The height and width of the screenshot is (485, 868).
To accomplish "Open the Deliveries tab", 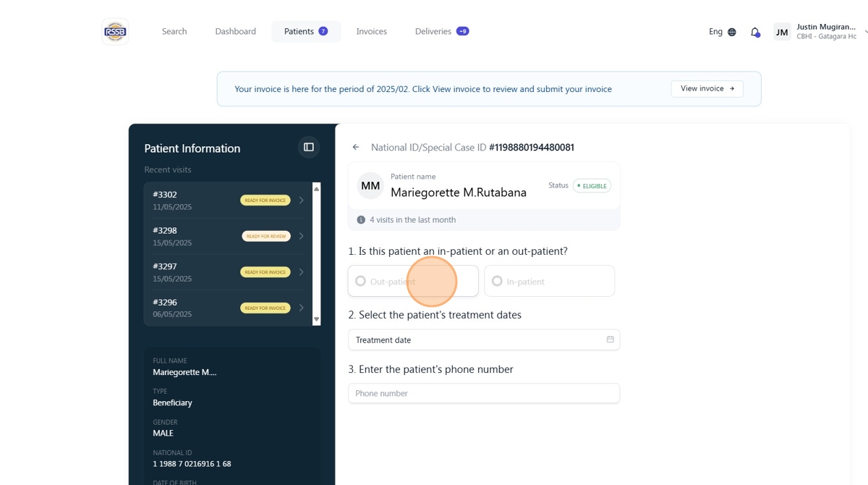I will 442,32.
